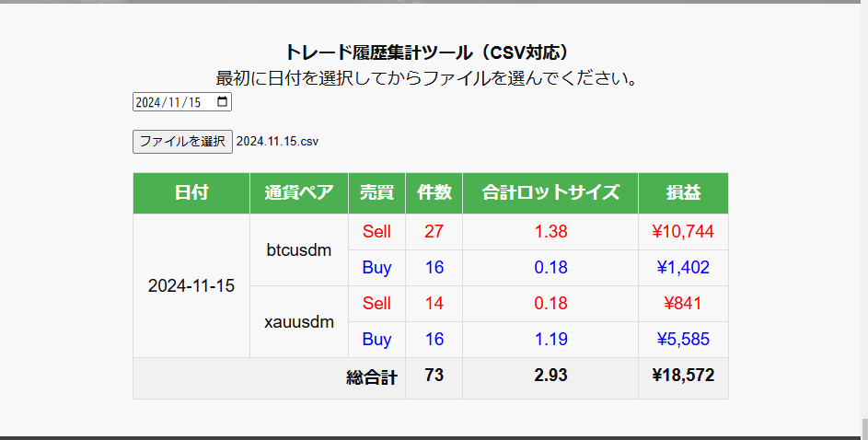868x440 pixels.
Task: Click the 売買 column header
Action: pos(376,193)
